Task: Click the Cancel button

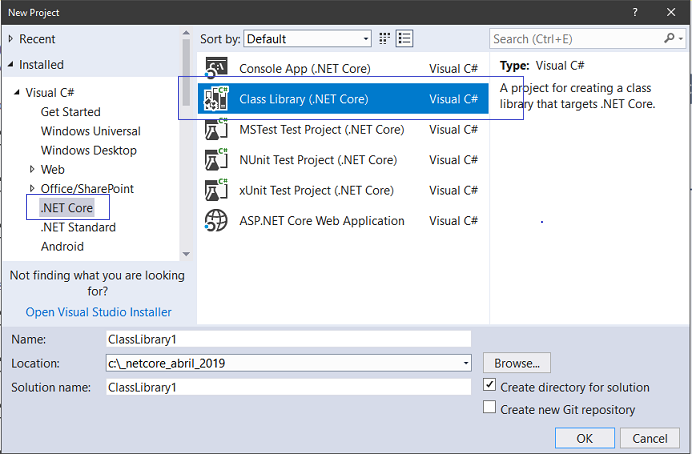Action: (x=650, y=438)
